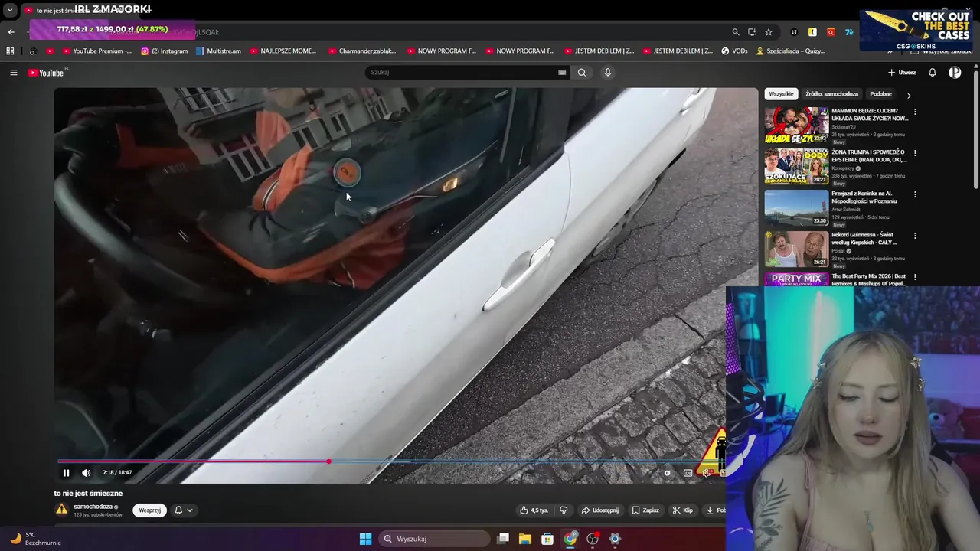Save video with Zapisz button

pyautogui.click(x=645, y=510)
